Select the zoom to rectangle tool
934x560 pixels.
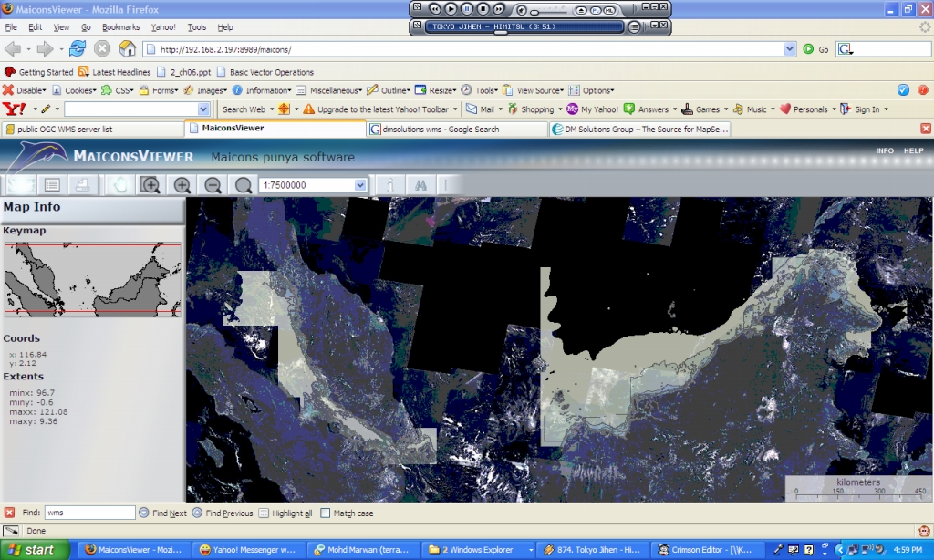pos(150,185)
